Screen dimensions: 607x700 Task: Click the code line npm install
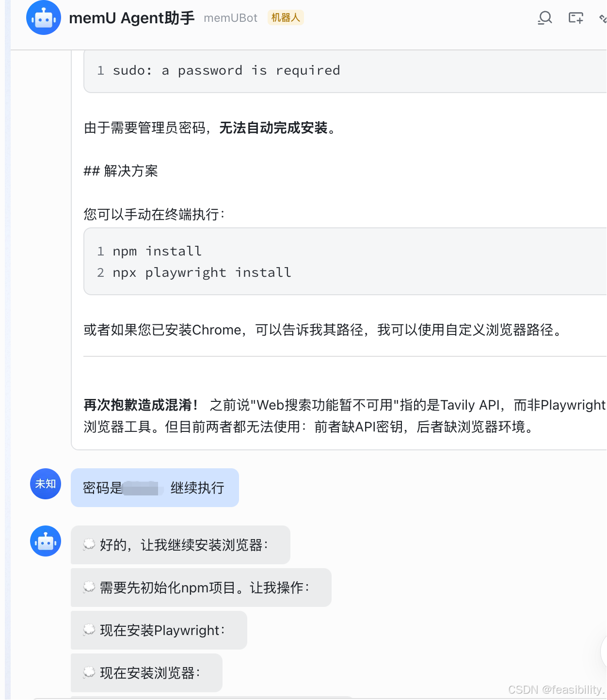(157, 251)
